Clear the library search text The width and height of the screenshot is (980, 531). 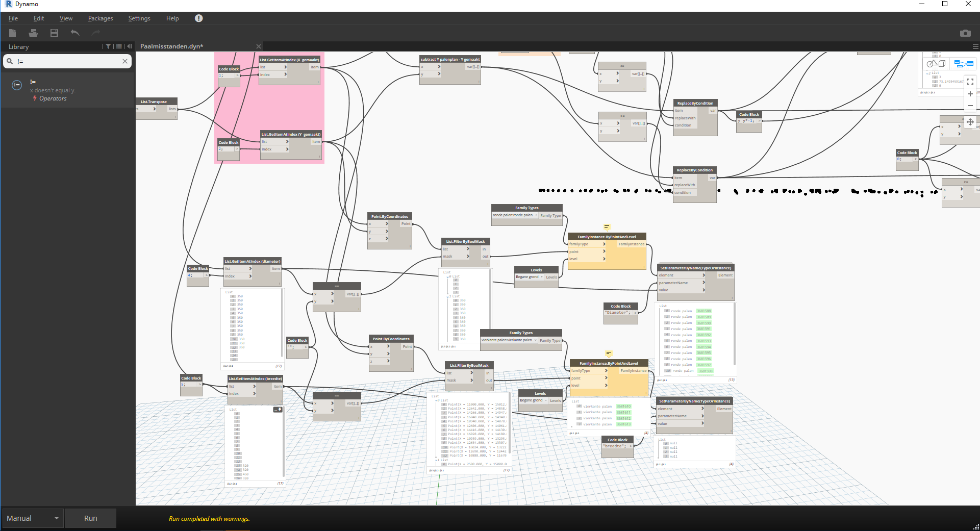click(x=124, y=61)
